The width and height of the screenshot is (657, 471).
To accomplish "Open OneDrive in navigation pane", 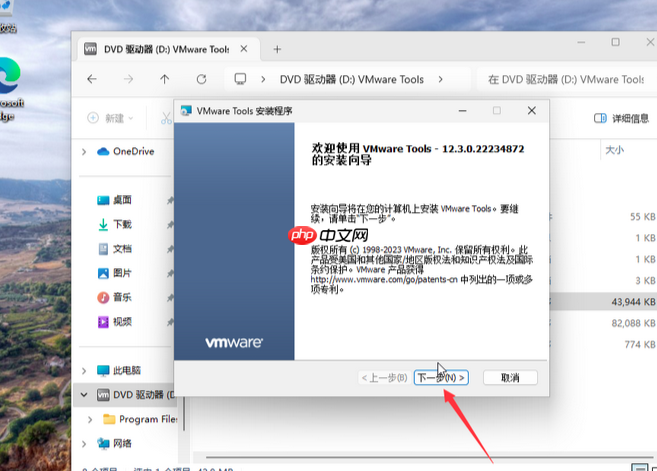I will [x=126, y=151].
